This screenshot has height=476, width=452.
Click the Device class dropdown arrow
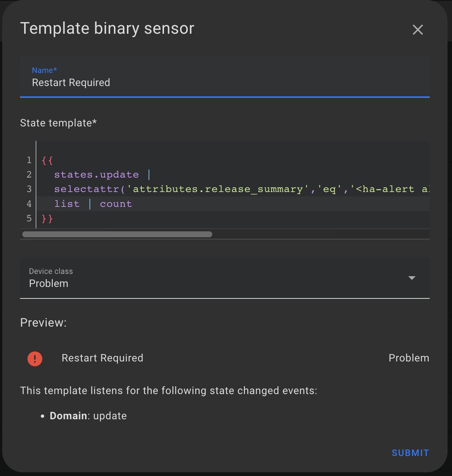tap(412, 278)
